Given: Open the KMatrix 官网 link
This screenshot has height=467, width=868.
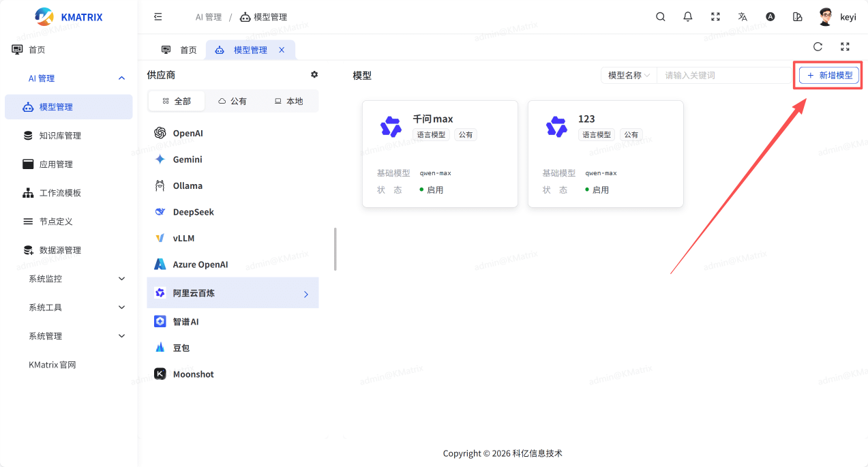Looking at the screenshot, I should (53, 365).
